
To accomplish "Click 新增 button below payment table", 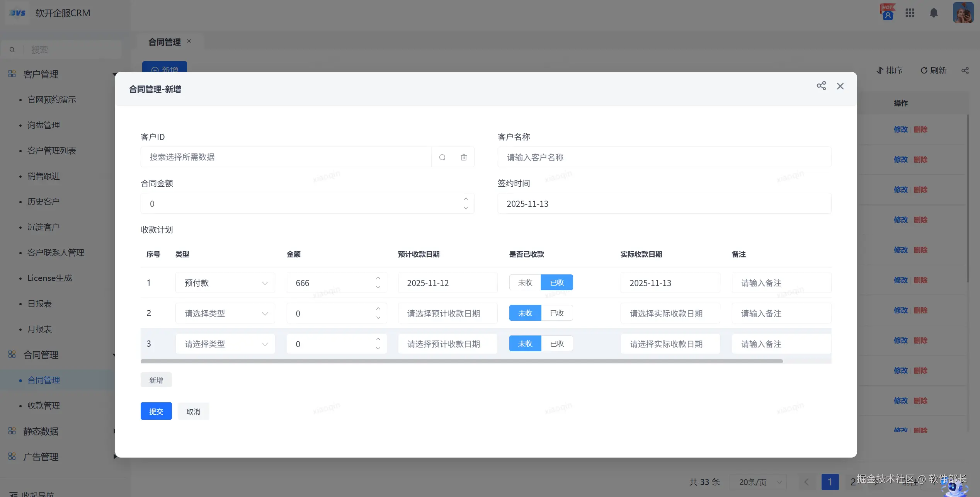I will click(x=156, y=380).
